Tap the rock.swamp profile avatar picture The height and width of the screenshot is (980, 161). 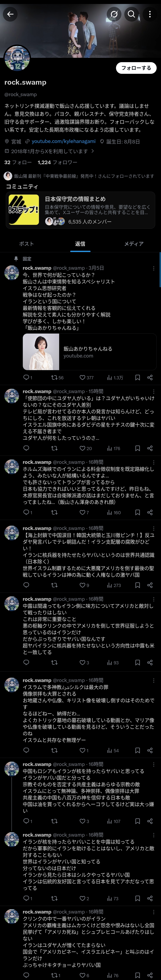[x=17, y=58]
